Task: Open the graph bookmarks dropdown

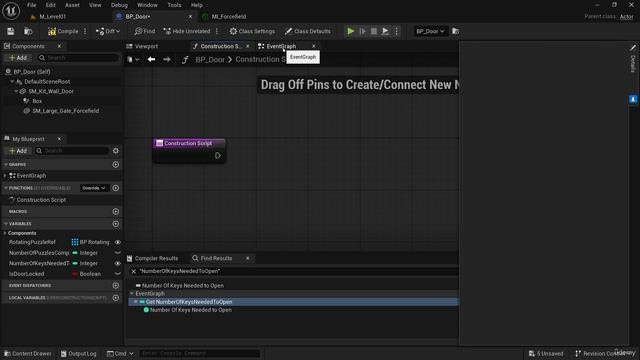Action: tap(133, 60)
